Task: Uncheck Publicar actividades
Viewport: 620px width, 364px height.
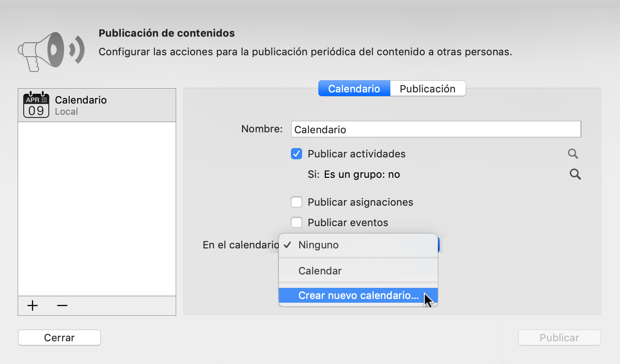Action: pos(297,153)
